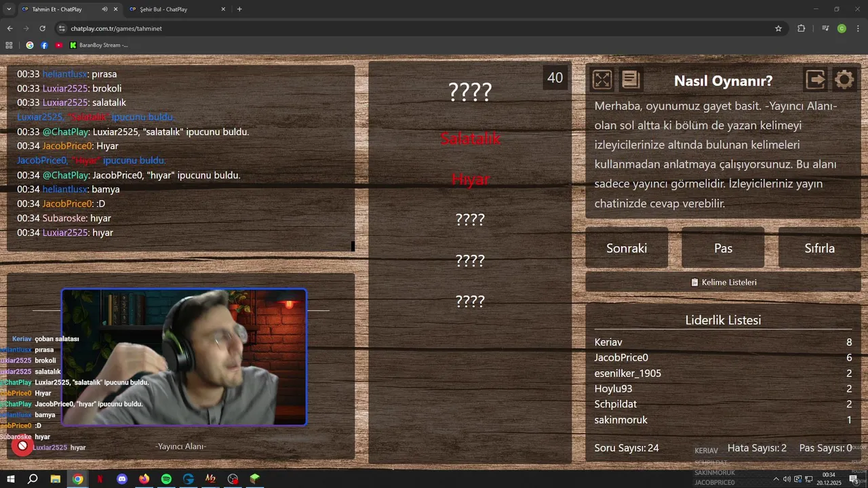Viewport: 868px width, 488px height.
Task: Close the Şehir Bul - ChatPlay tab
Action: coord(223,9)
